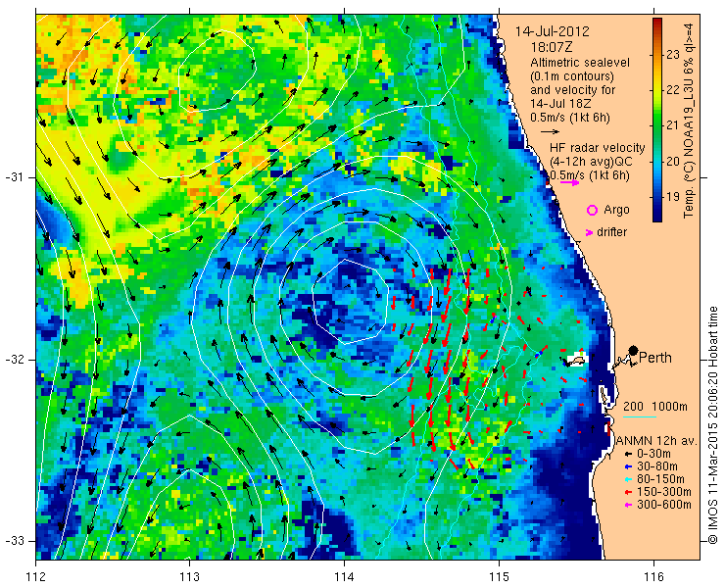Image resolution: width=725 pixels, height=588 pixels.
Task: Click the "300-600m" depth label
Action: [x=664, y=505]
